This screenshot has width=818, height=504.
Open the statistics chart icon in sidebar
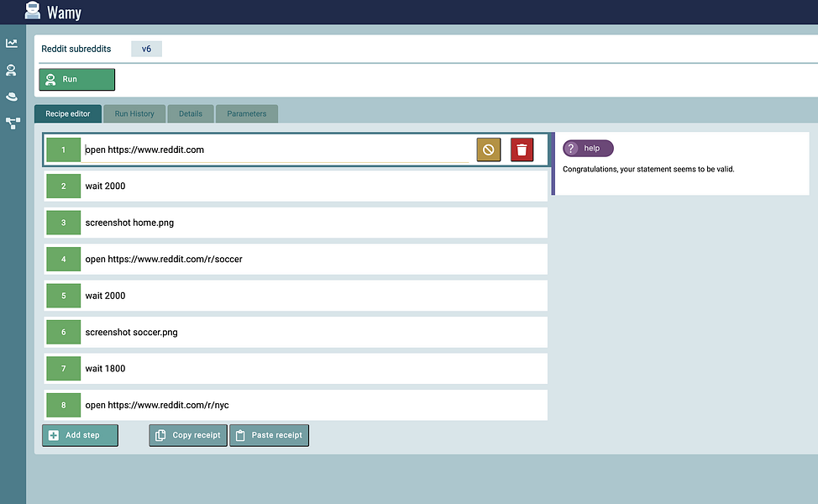12,44
